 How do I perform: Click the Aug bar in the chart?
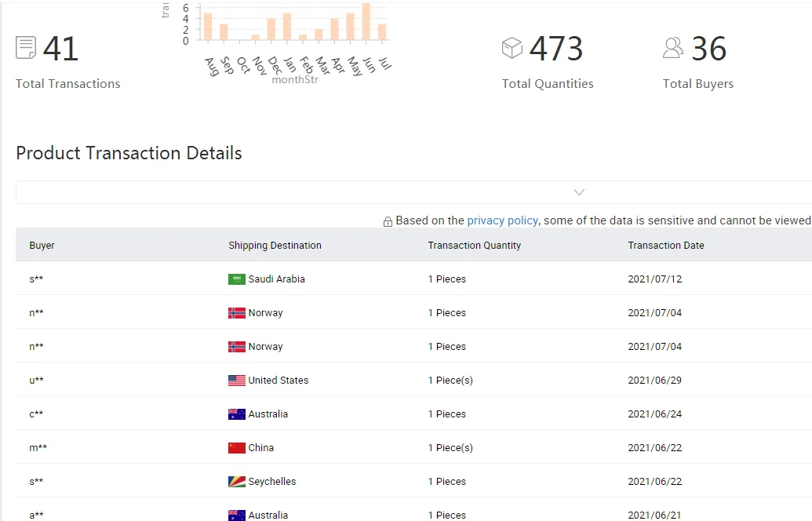[x=208, y=27]
